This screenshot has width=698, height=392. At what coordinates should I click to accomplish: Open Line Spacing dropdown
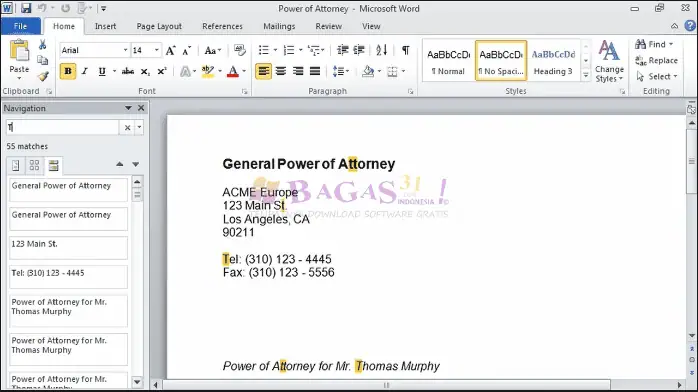pyautogui.click(x=341, y=71)
